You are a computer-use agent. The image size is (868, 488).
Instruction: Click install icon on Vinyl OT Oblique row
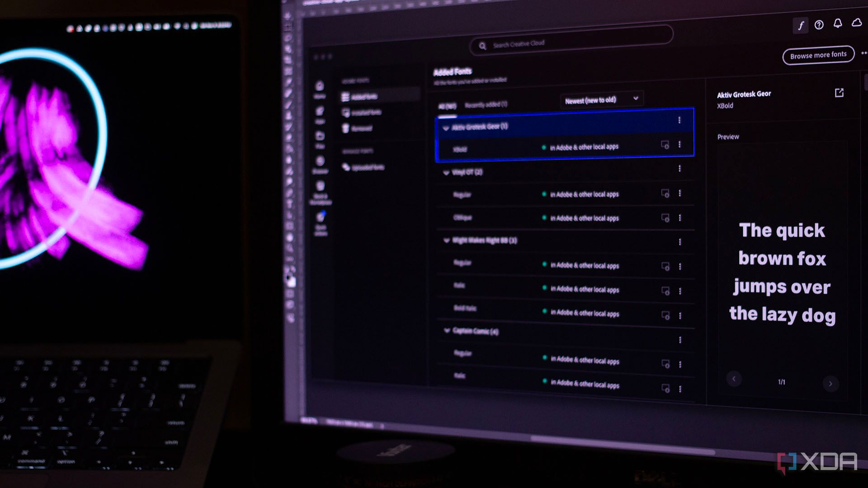tap(665, 218)
